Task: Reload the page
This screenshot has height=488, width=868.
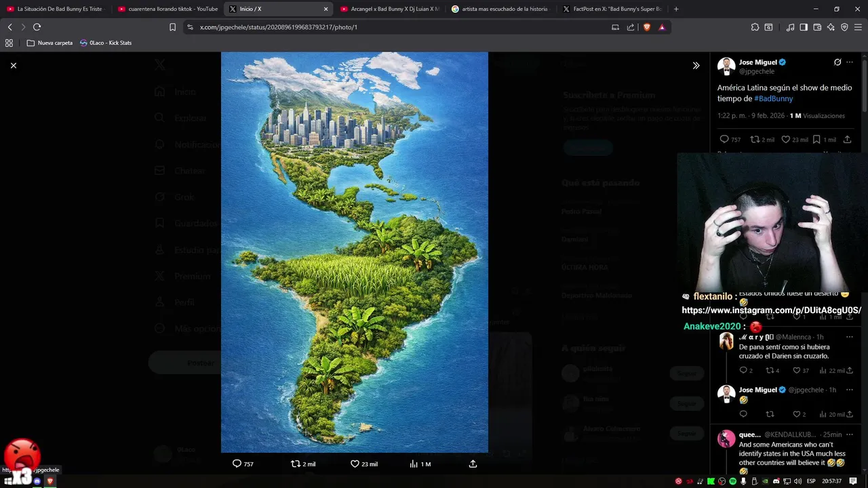Action: tap(37, 27)
